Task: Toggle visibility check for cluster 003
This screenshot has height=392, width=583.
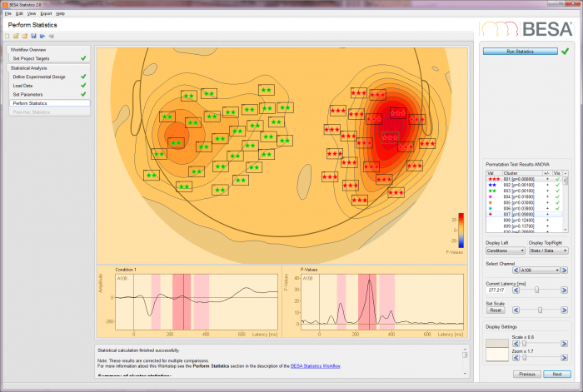Action: (557, 191)
